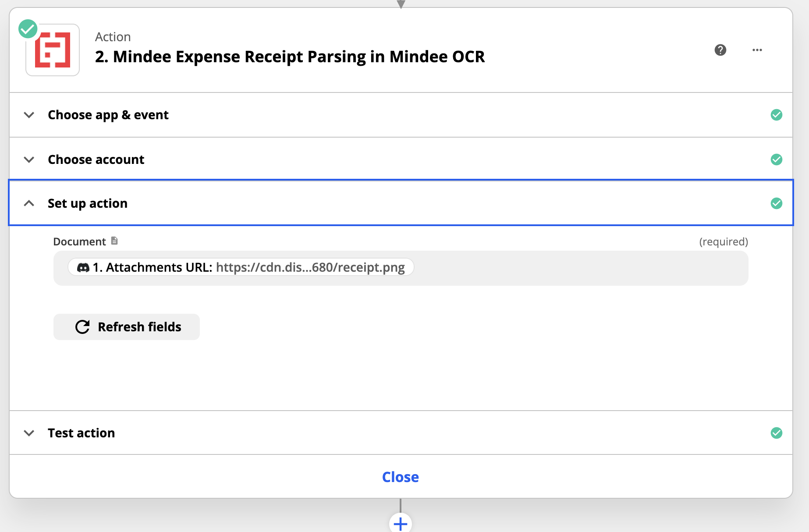
Task: Click the Discord icon in Attachments URL pill
Action: 83,267
